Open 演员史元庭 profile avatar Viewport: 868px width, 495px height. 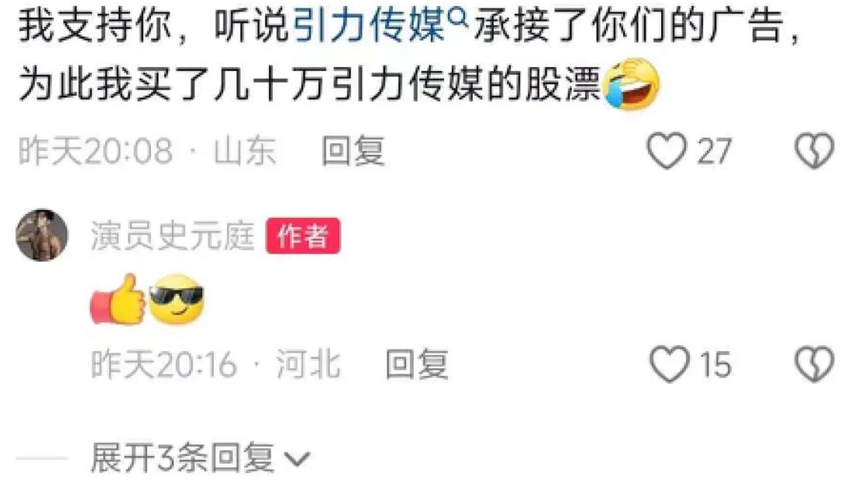42,235
